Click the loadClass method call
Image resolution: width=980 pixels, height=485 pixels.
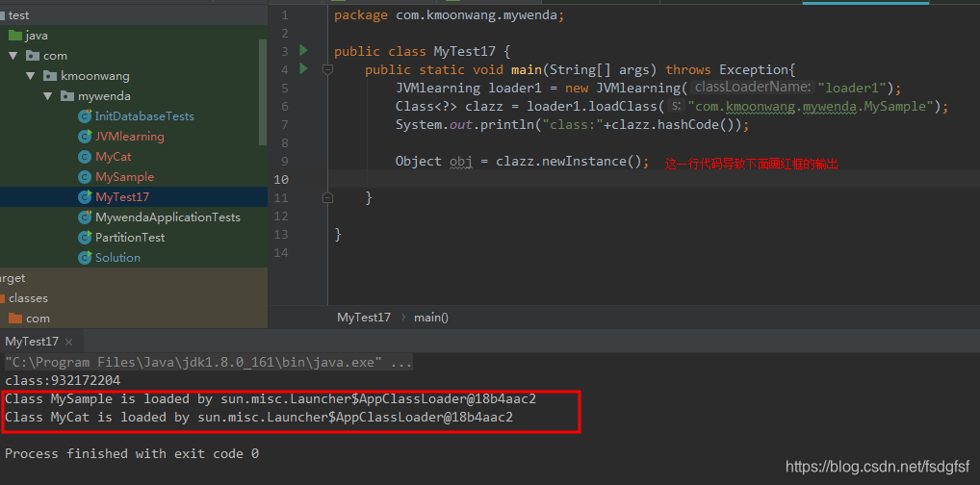click(627, 106)
